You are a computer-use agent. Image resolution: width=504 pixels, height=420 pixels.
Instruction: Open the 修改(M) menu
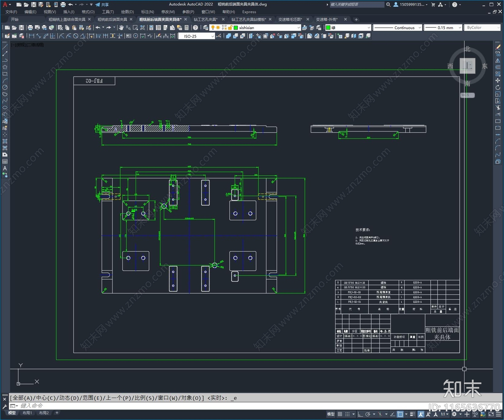click(x=168, y=12)
